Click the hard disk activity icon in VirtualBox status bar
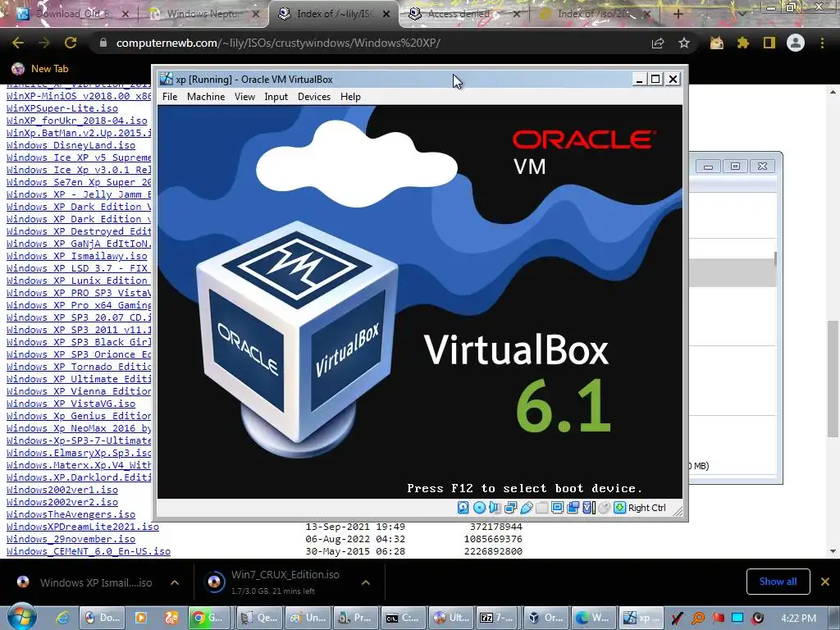This screenshot has width=840, height=630. (x=463, y=507)
